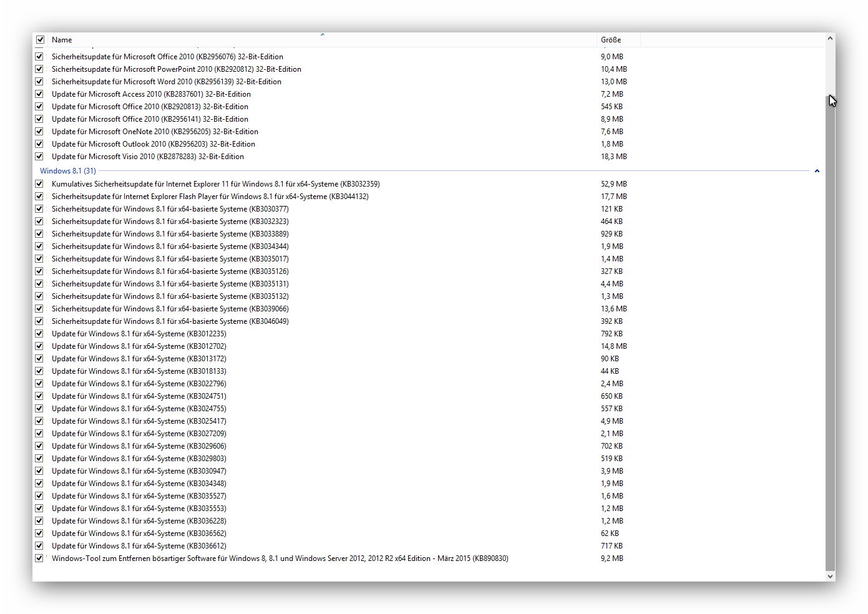This screenshot has height=614, width=868.
Task: Select Update für Windows 8.1 (KB3029606)
Action: click(139, 446)
